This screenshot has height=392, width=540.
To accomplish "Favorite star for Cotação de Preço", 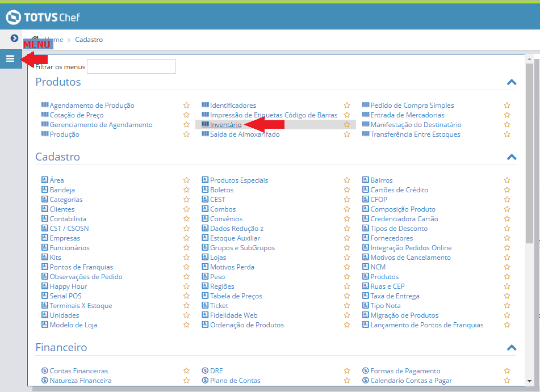I will coord(186,115).
